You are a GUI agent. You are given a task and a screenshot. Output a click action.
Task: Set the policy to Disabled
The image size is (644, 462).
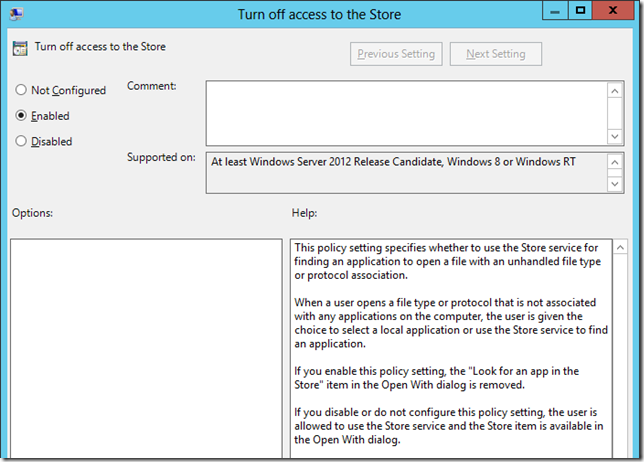point(21,142)
